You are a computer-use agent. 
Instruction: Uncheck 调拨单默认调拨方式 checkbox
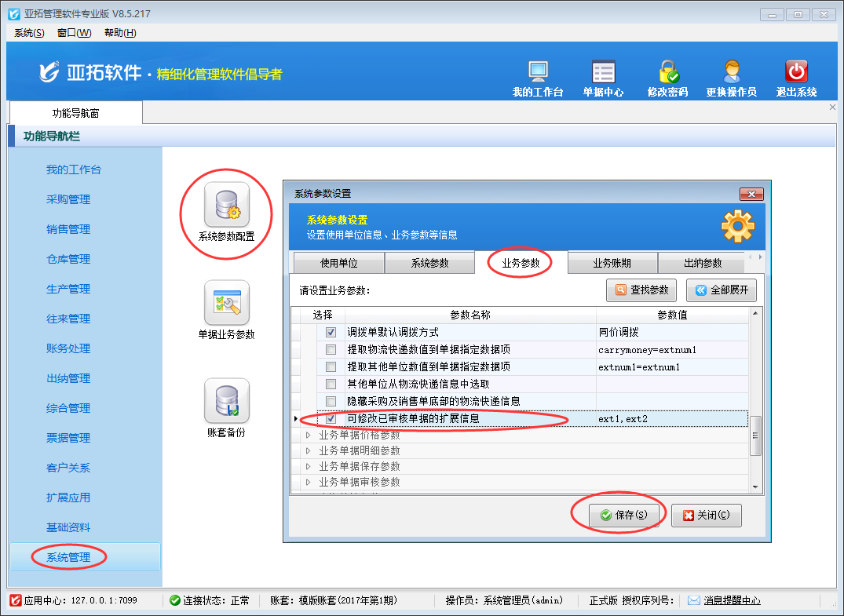(331, 333)
